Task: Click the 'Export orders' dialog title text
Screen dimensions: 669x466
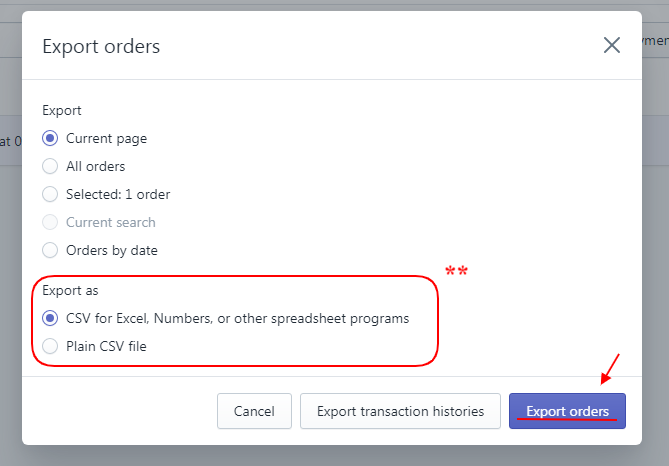Action: [x=101, y=46]
